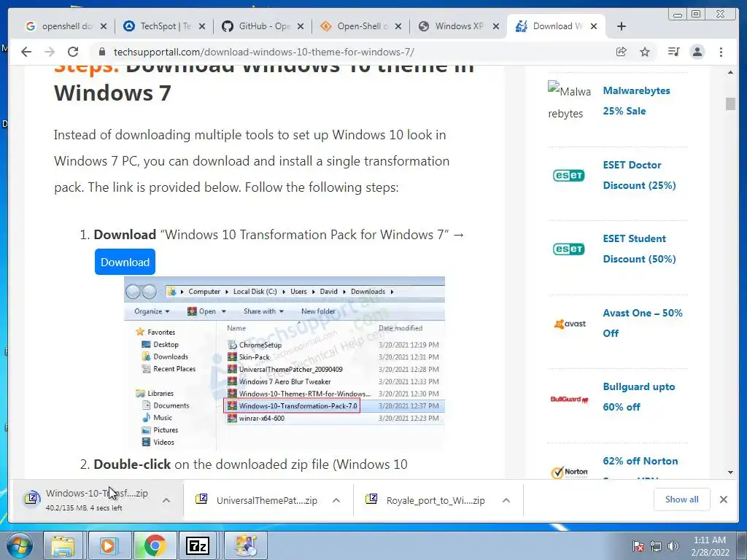Click the ESET logo beside Doctor Discount
The height and width of the screenshot is (560, 747).
[x=569, y=175]
